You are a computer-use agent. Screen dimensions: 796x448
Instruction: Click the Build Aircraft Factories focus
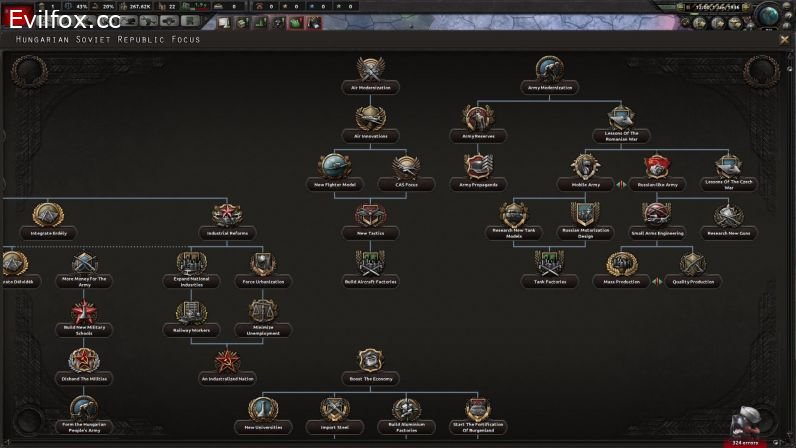(x=370, y=265)
